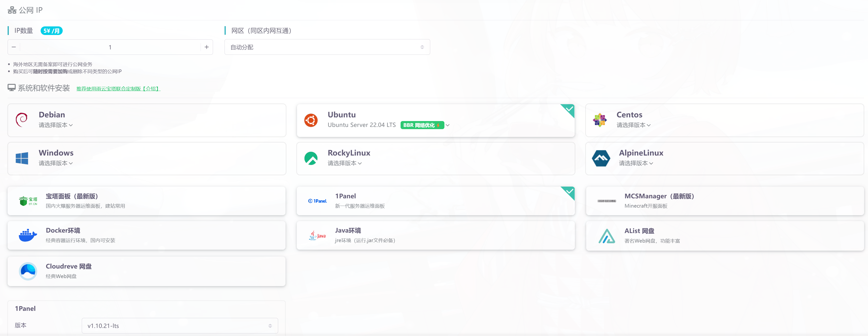868x336 pixels.
Task: Select the MCSManager（最新版） option
Action: pyautogui.click(x=725, y=201)
